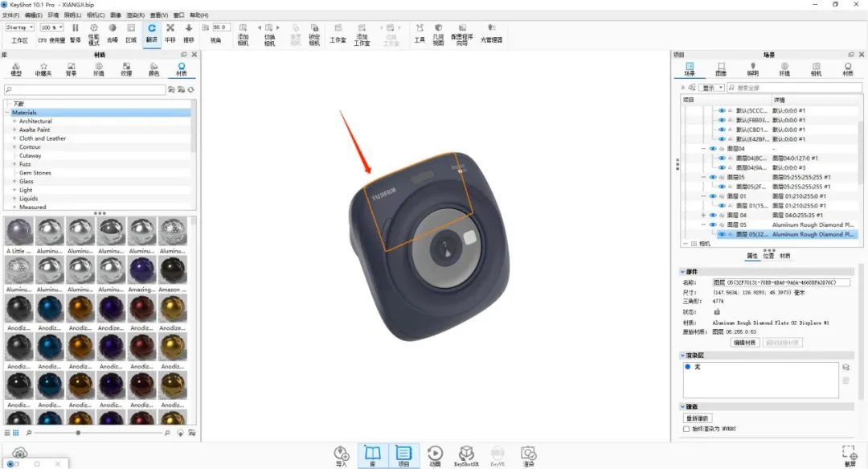This screenshot has width=868, height=469.
Task: Switch to the 相机 tab in project panel
Action: point(816,69)
